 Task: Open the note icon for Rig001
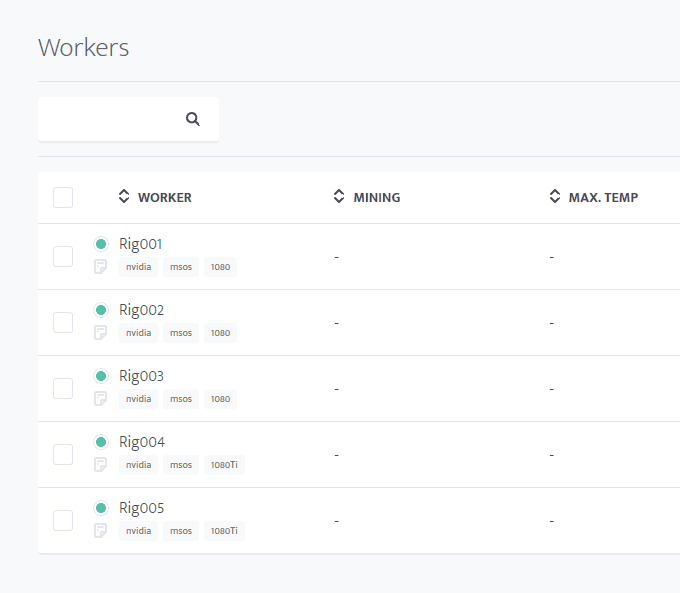pyautogui.click(x=101, y=266)
